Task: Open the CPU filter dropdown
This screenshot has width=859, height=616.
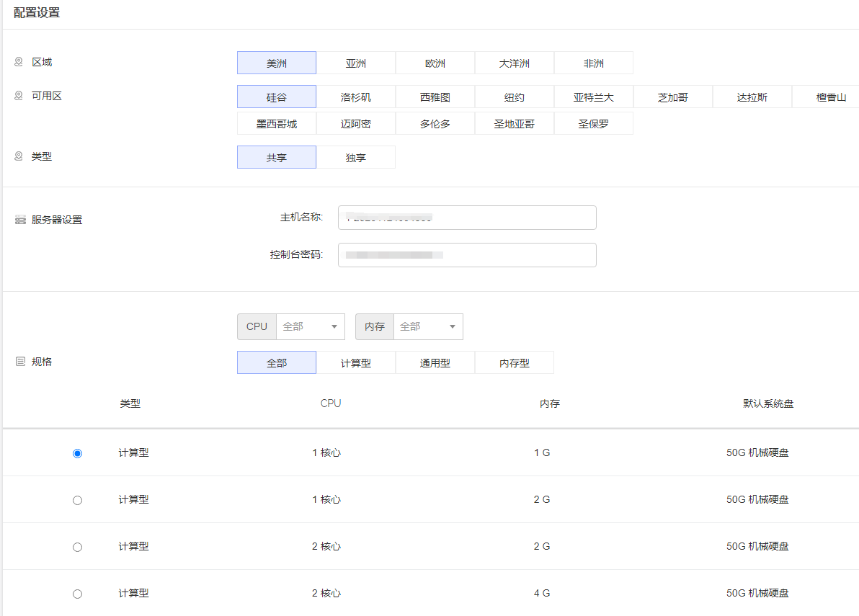Action: pyautogui.click(x=310, y=326)
